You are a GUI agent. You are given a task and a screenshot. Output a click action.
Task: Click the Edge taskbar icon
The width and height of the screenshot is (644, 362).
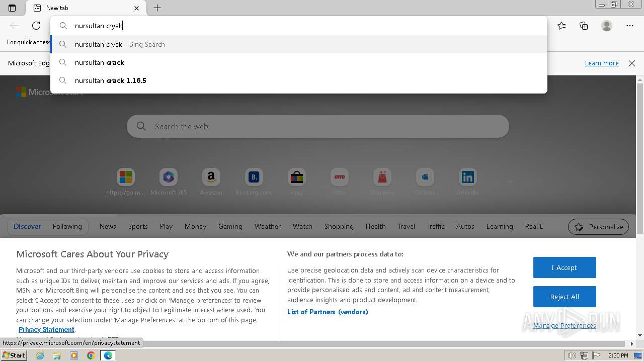click(x=108, y=355)
